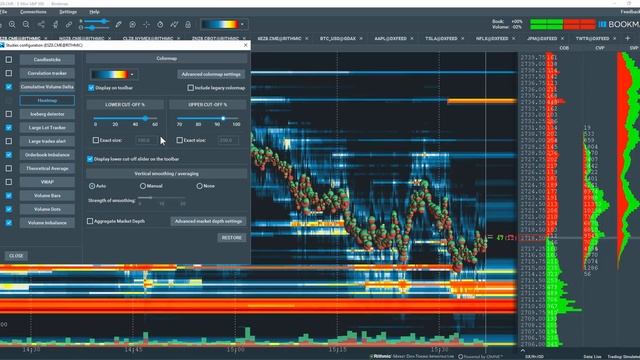Screen dimensions: 640x360
Task: Toggle Display lower cut-off slider on toolbar
Action: [90, 159]
